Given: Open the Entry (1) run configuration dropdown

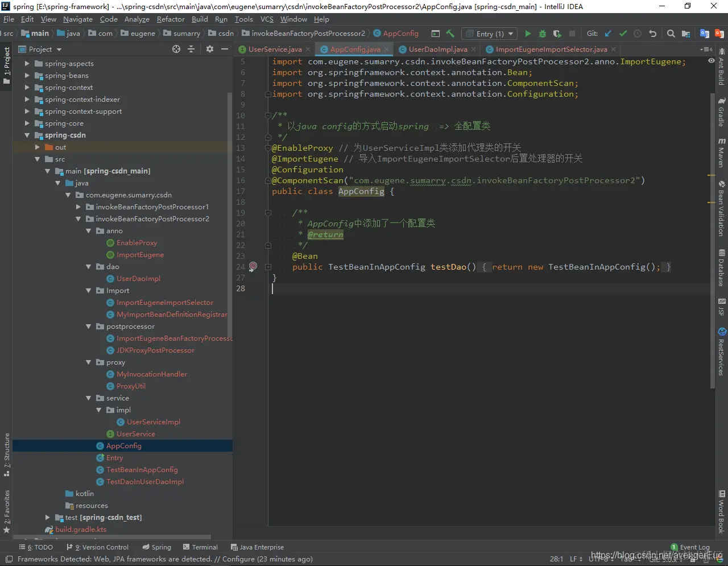Looking at the screenshot, I should tap(489, 34).
